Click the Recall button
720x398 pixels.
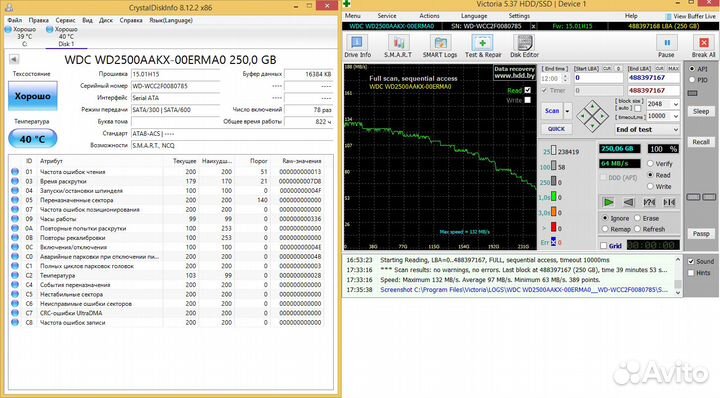point(701,142)
